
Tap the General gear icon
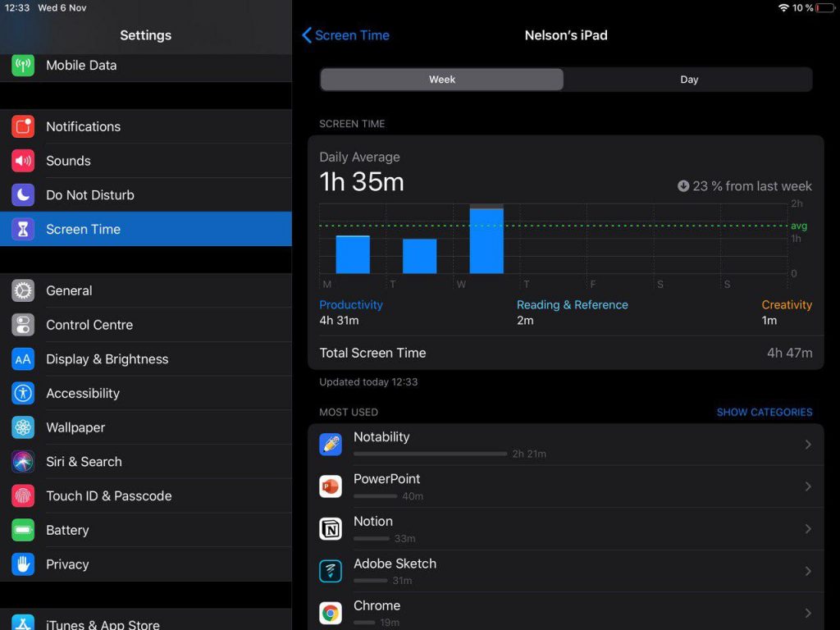23,290
